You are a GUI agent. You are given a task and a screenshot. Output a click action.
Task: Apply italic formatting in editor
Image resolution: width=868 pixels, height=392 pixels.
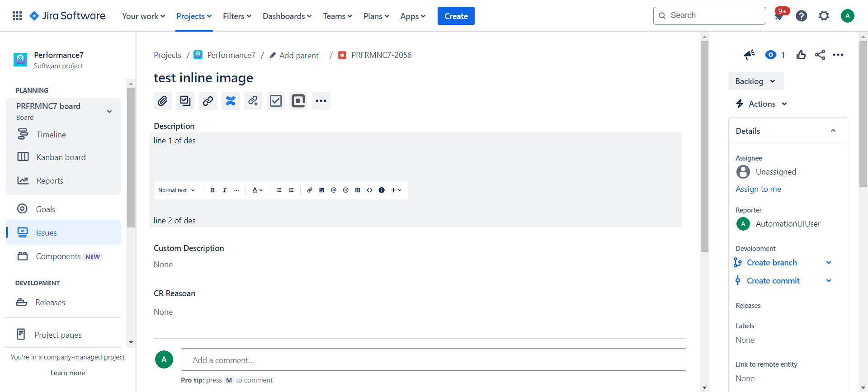click(x=225, y=190)
